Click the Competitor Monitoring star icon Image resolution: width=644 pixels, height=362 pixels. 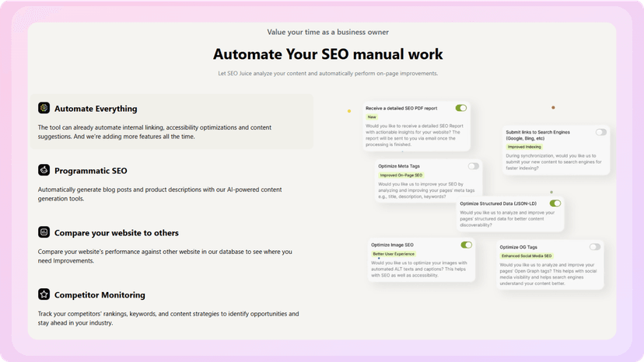[44, 294]
